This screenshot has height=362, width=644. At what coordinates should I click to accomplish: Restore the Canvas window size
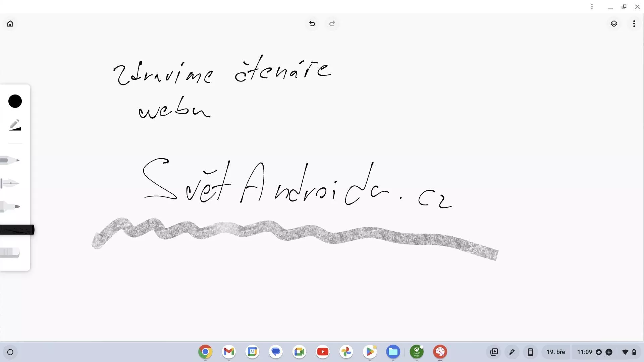(624, 7)
